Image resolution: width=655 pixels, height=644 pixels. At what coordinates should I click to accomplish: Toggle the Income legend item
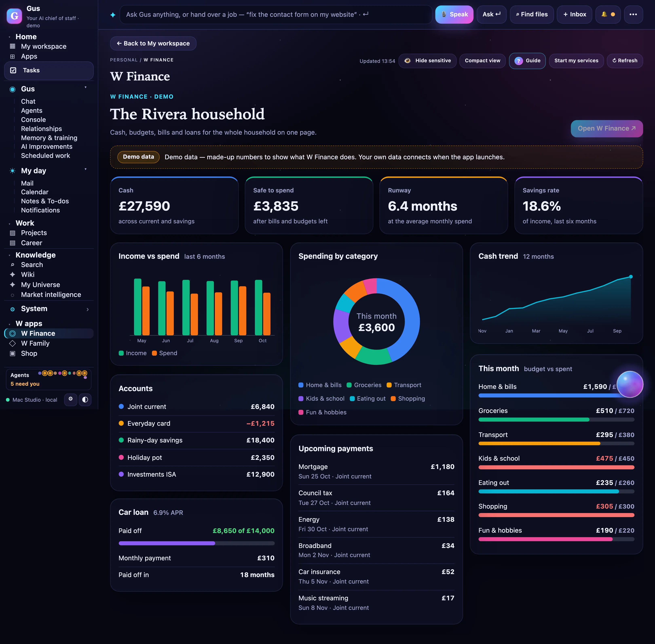(133, 353)
